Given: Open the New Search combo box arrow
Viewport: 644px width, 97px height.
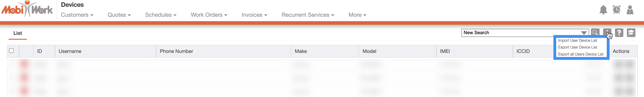Looking at the screenshot, I should click(x=584, y=33).
